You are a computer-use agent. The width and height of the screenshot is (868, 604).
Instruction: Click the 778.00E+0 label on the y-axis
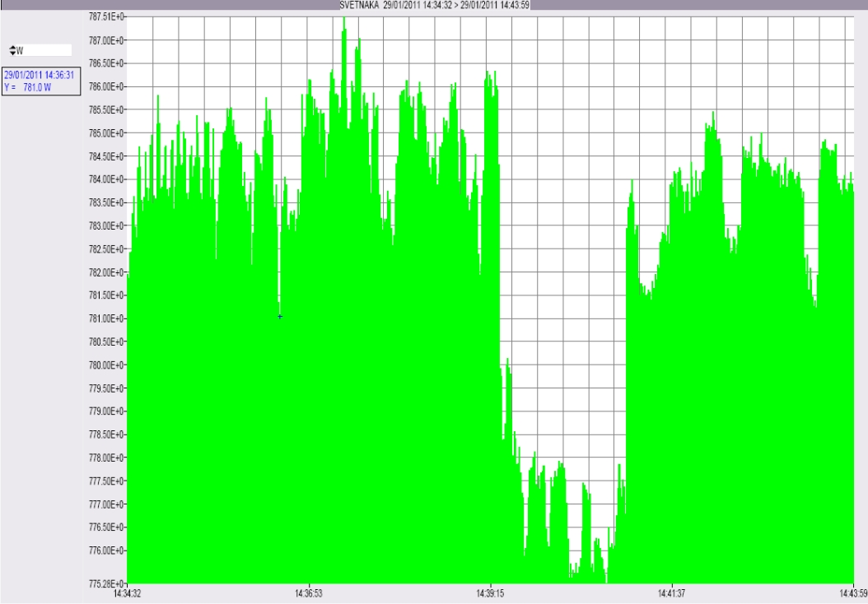pos(106,458)
